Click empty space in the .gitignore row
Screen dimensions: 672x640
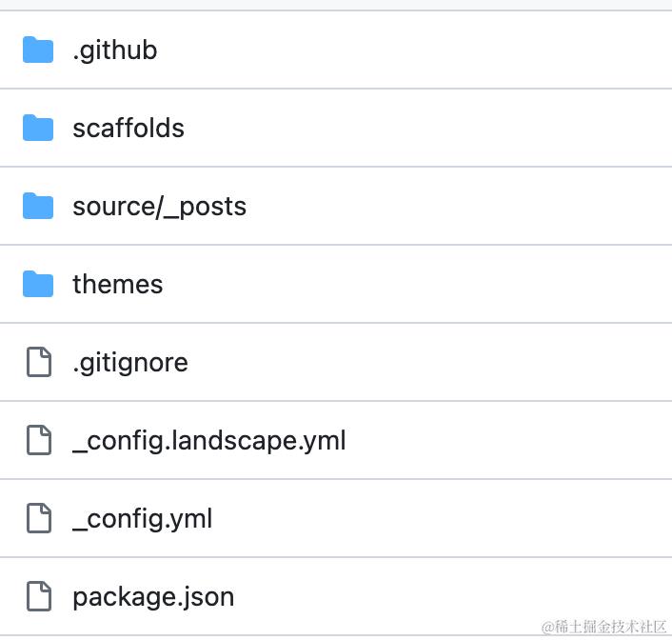tap(428, 362)
